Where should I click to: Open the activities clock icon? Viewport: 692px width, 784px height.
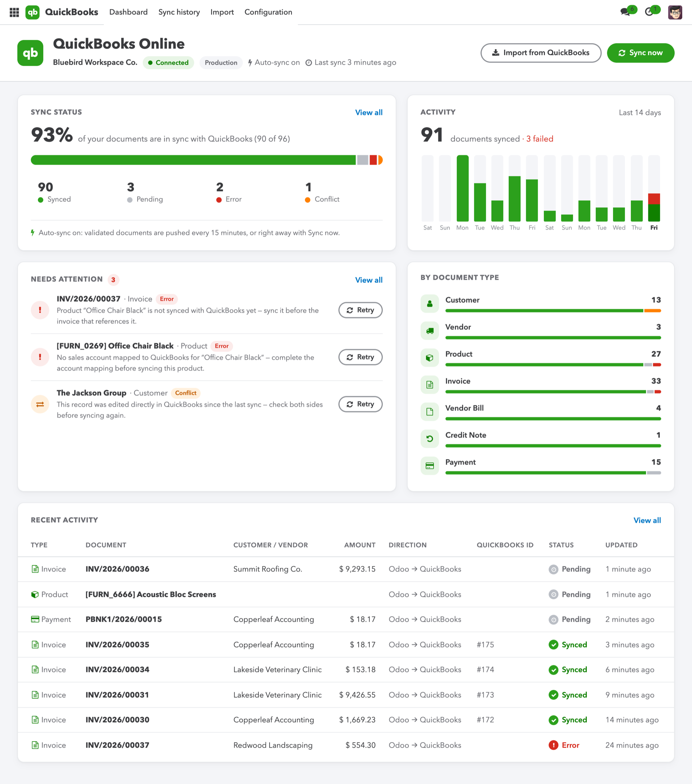[x=649, y=12]
